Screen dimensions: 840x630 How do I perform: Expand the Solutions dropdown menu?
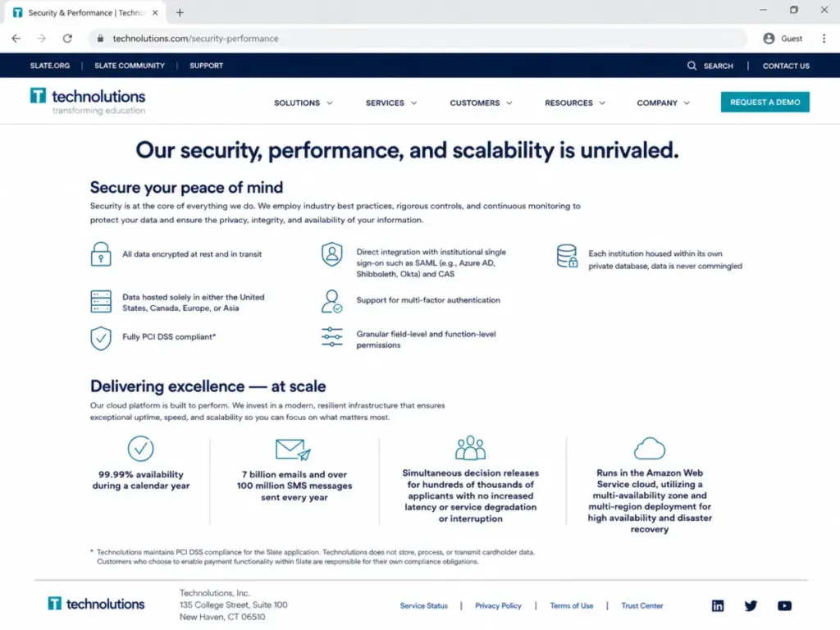click(304, 103)
